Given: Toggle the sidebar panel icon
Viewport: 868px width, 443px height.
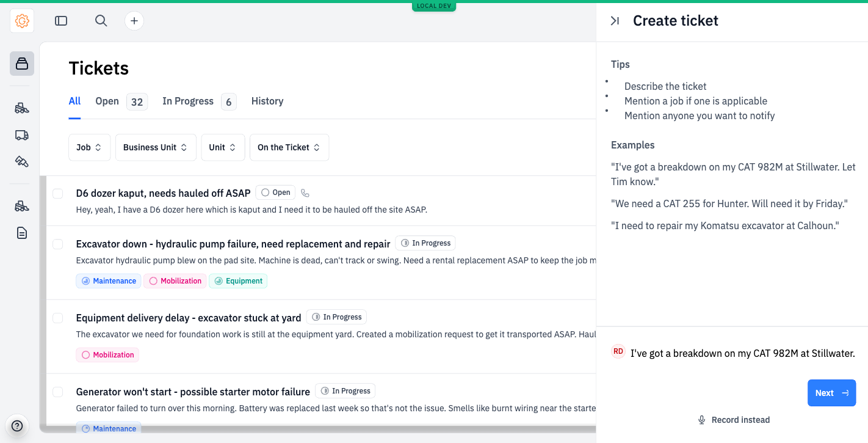Looking at the screenshot, I should (x=61, y=21).
